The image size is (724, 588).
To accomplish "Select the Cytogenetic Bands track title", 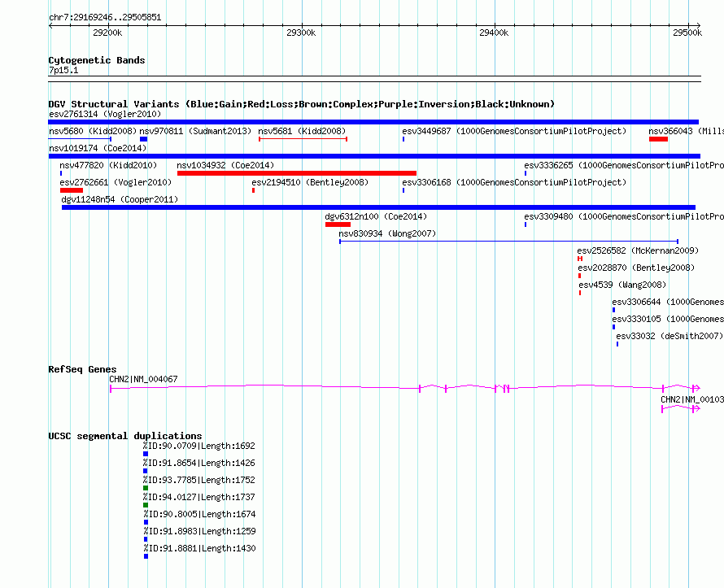I will pos(96,60).
